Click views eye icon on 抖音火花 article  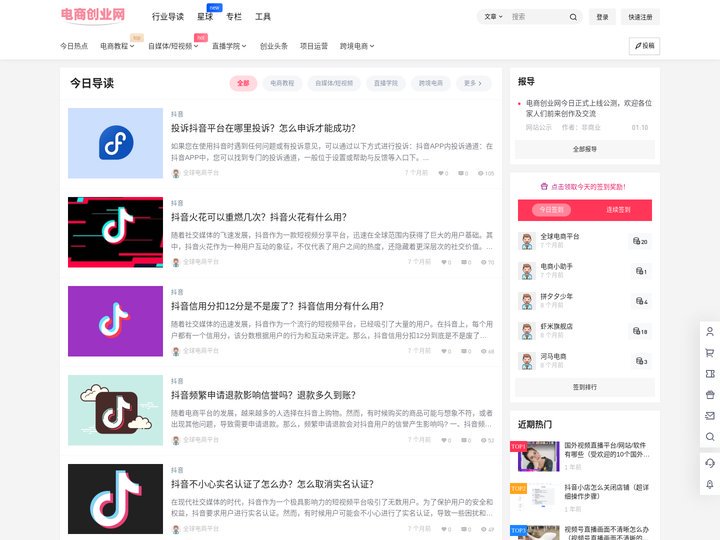click(x=484, y=262)
